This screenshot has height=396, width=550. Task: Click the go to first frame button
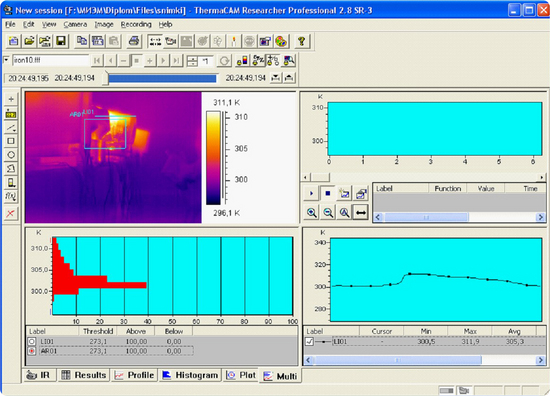97,61
